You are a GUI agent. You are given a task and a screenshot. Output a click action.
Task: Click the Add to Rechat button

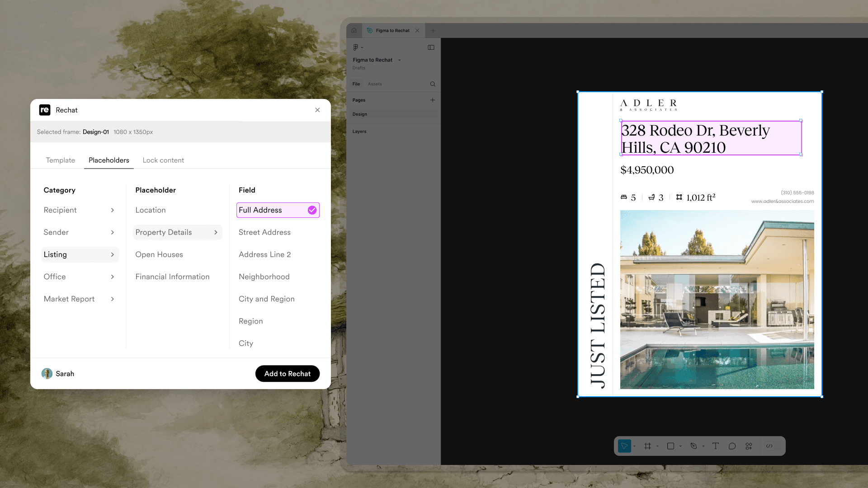point(287,374)
